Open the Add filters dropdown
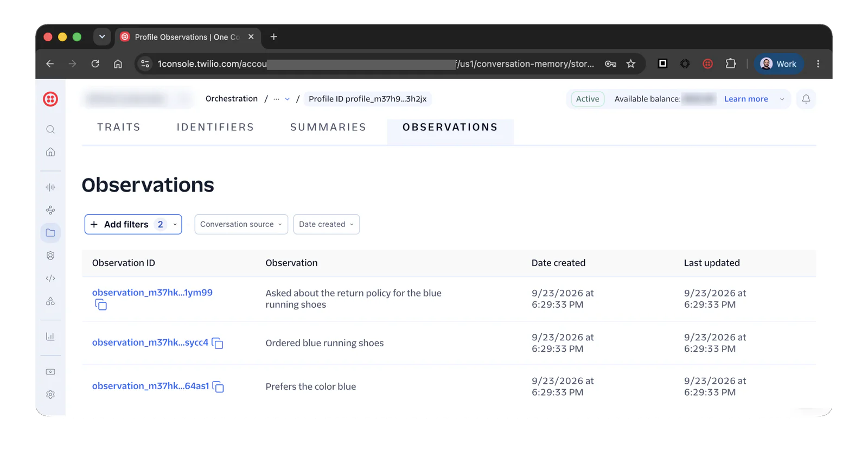The height and width of the screenshot is (463, 868). (x=133, y=224)
